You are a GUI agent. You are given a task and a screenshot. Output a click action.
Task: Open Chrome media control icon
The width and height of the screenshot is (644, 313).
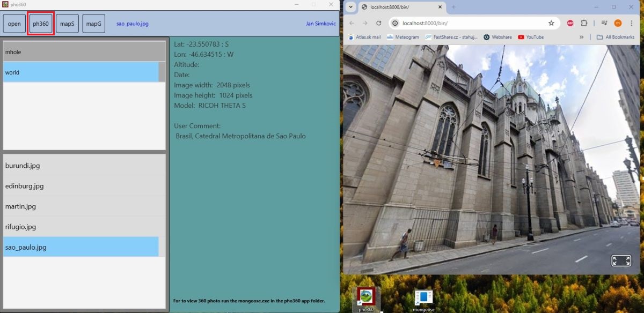click(x=605, y=23)
